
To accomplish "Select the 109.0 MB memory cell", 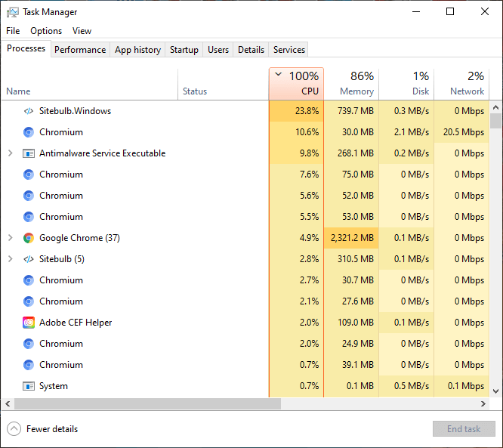I will [351, 323].
